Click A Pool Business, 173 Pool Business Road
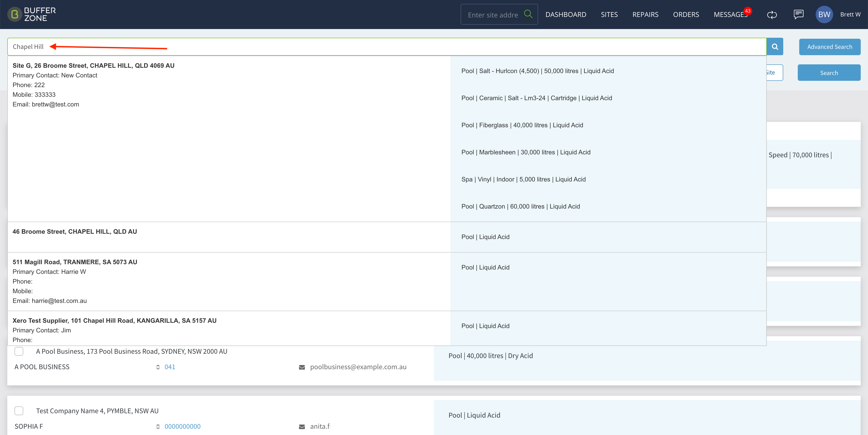Image resolution: width=868 pixels, height=435 pixels. coord(132,351)
